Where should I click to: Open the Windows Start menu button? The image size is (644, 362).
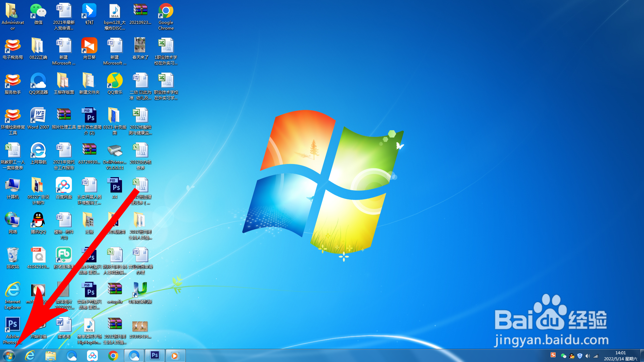(9, 355)
